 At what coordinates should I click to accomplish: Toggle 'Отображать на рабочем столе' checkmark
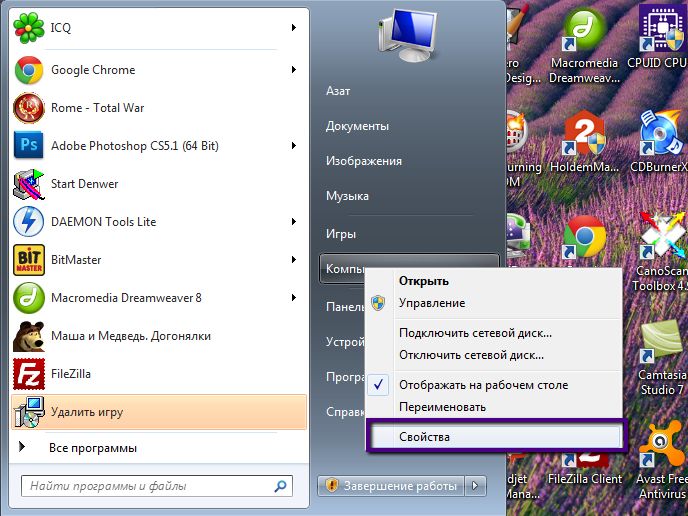pos(482,385)
